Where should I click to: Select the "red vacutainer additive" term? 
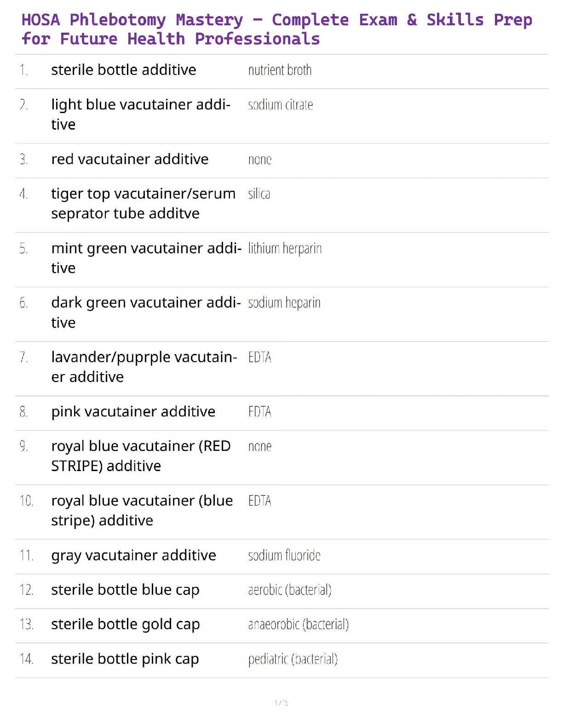(x=130, y=159)
